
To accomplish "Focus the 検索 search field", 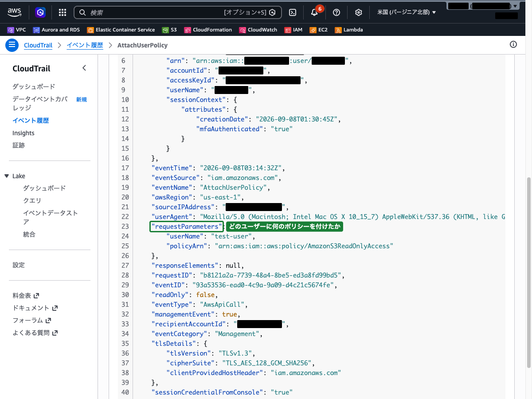I will pyautogui.click(x=177, y=12).
